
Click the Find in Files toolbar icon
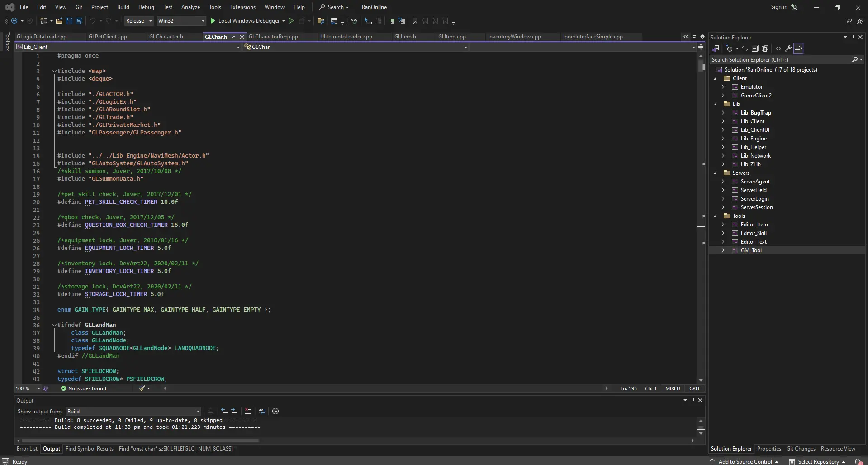(321, 21)
